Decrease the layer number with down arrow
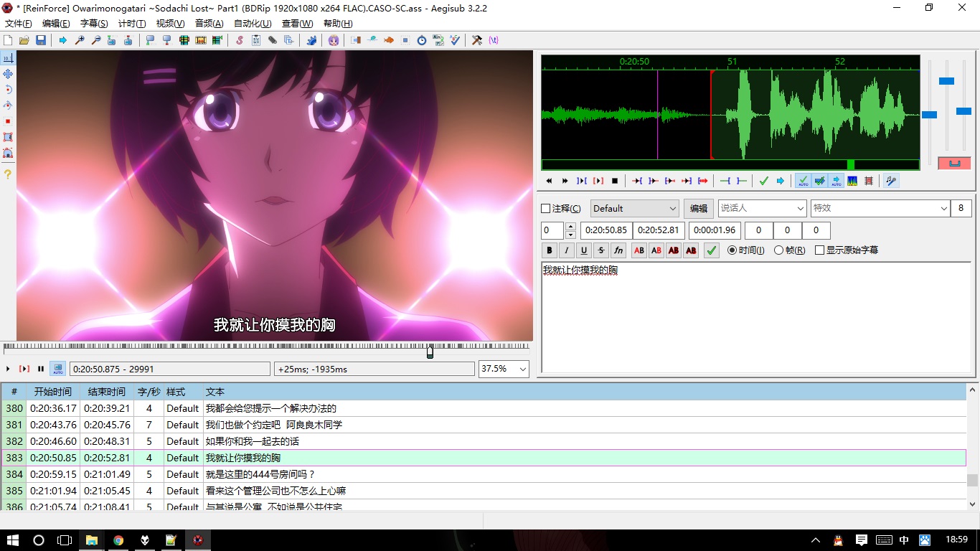The width and height of the screenshot is (980, 551). (570, 235)
